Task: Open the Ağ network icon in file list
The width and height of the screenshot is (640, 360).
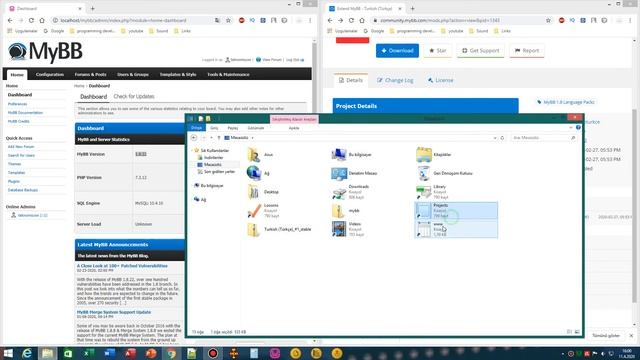Action: 254,173
